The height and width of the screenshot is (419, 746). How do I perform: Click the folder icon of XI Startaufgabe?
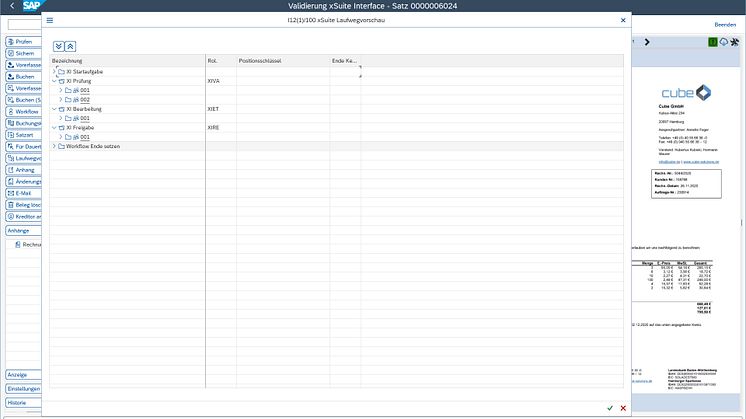[61, 72]
